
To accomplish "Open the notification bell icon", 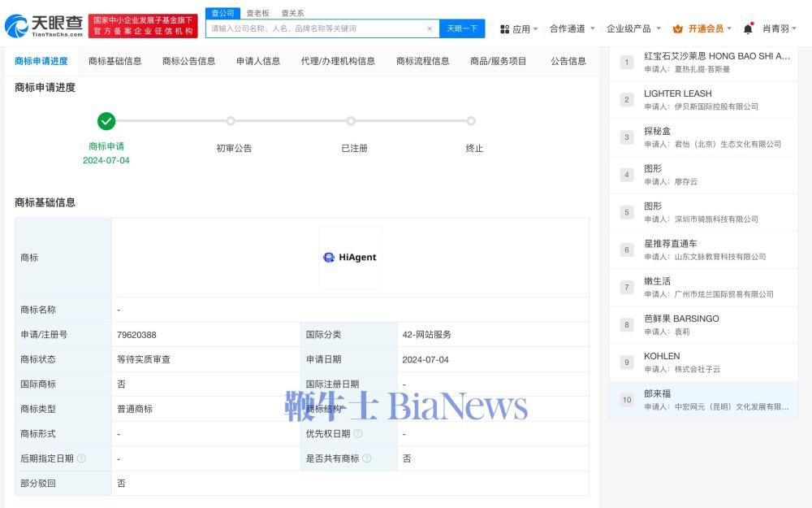I will tap(748, 28).
